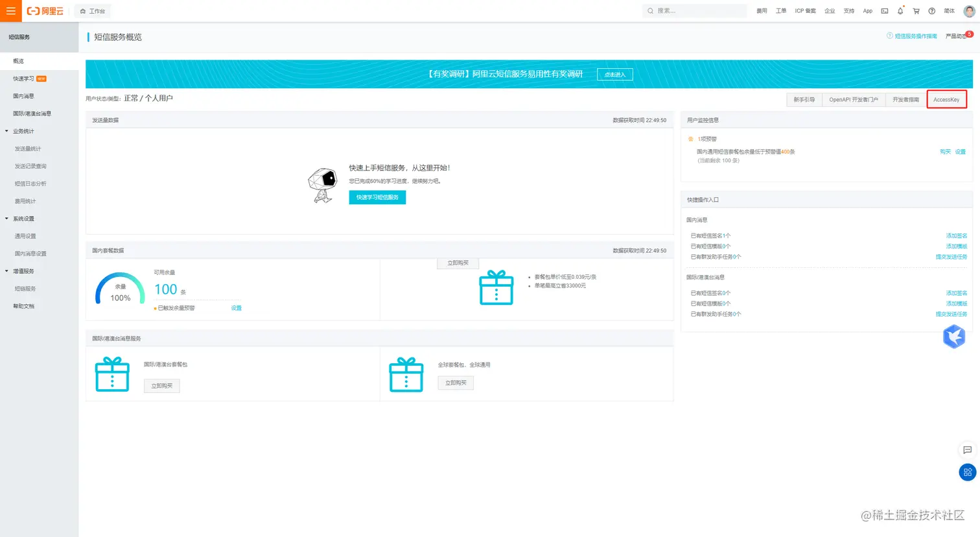Switch language via 简体

[x=950, y=11]
